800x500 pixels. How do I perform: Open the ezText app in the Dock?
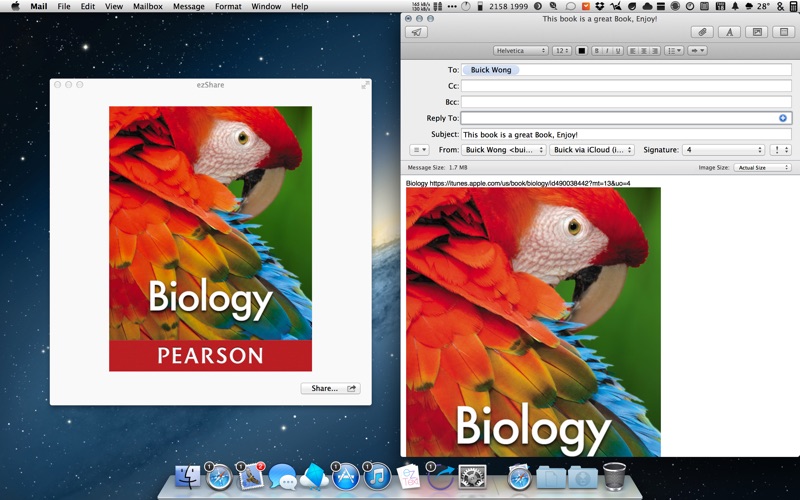pos(409,477)
